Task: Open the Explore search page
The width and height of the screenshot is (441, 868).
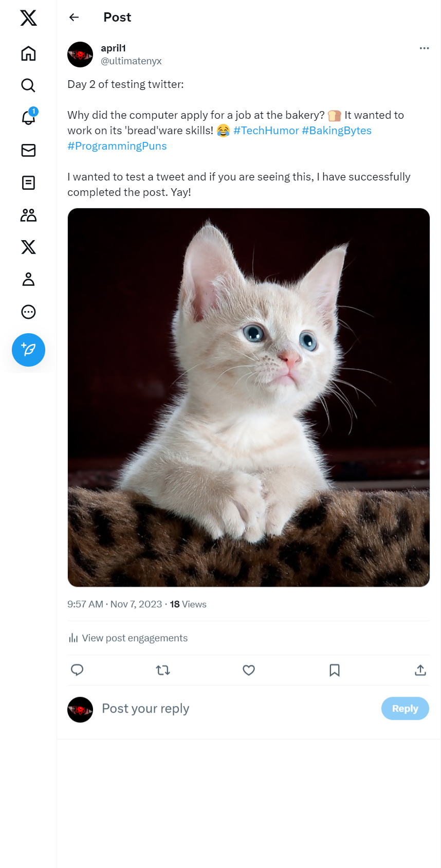Action: (28, 85)
